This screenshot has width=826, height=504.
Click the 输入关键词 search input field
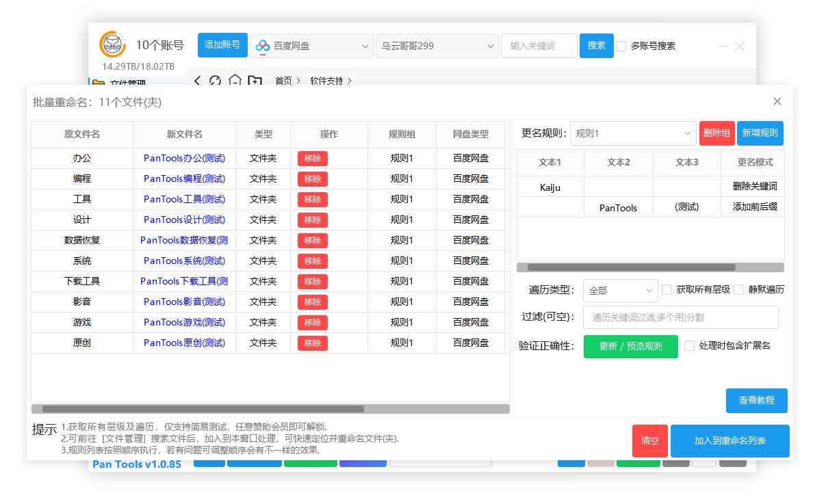(x=539, y=46)
